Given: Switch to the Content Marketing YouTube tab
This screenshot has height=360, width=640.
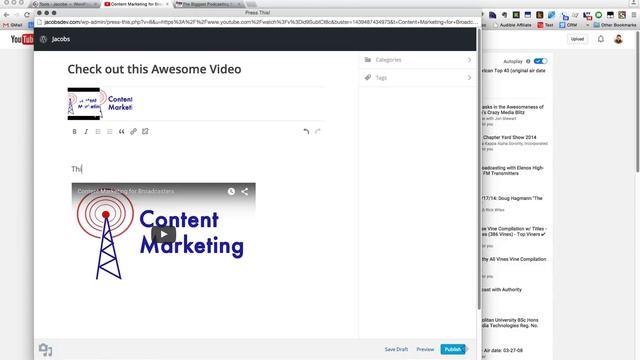Looking at the screenshot, I should pos(136,4).
